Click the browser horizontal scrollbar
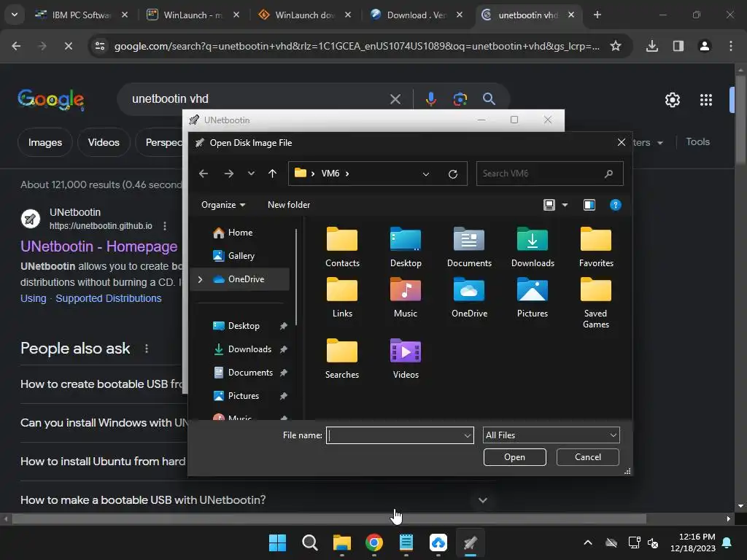 coord(329,518)
